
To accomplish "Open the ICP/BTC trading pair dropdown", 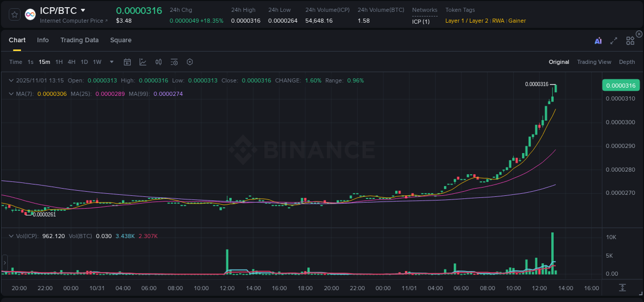I will click(83, 10).
